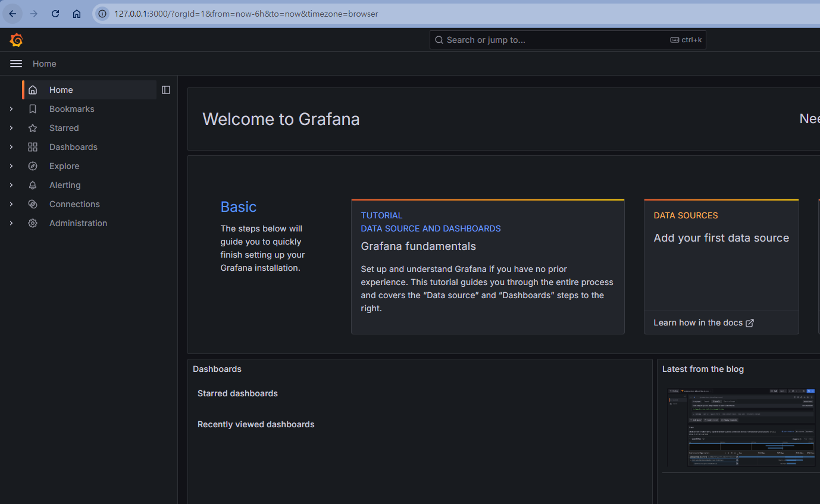
Task: Click the Grafana logo icon
Action: [x=16, y=40]
